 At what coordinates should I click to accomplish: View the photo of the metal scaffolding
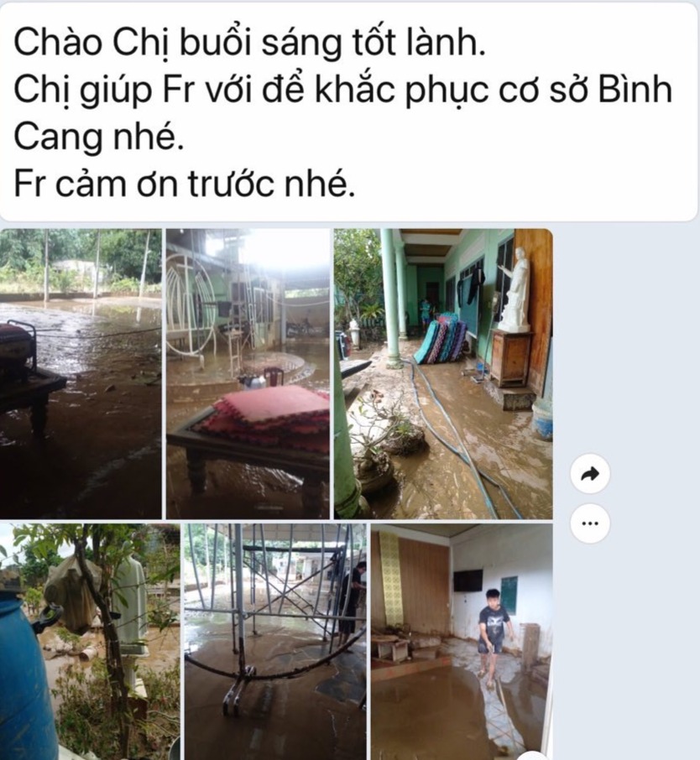(275, 641)
